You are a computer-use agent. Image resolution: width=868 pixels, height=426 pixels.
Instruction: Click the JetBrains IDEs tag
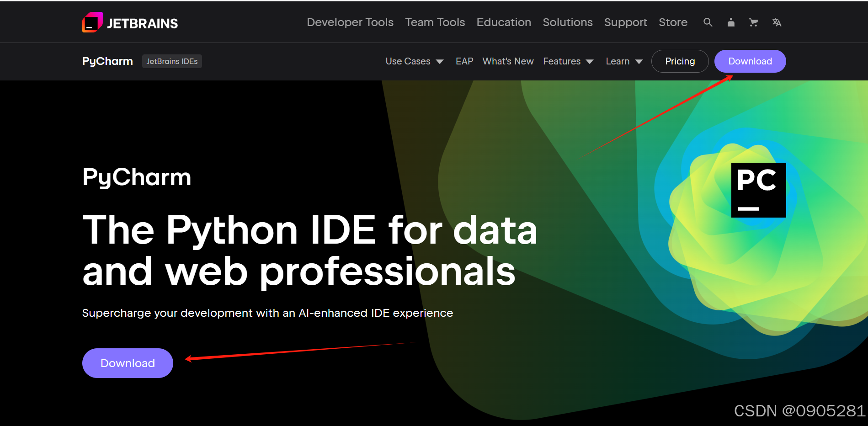[172, 61]
